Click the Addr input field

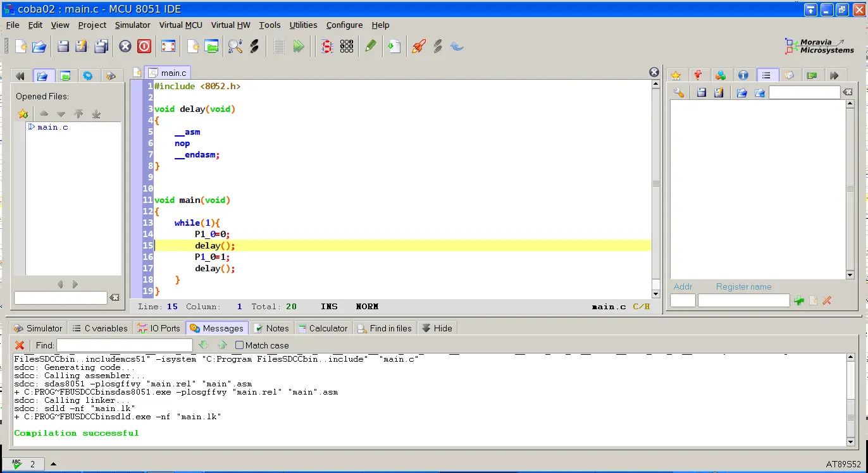pyautogui.click(x=683, y=301)
